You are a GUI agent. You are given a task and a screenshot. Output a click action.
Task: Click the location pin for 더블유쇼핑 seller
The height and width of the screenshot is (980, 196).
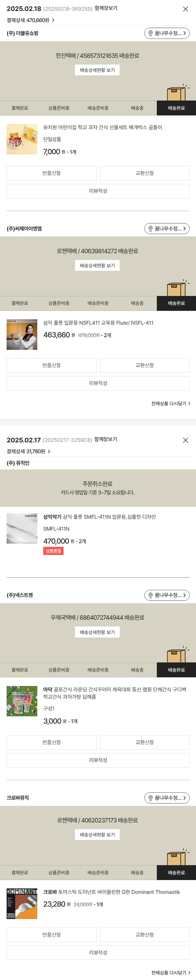tap(151, 33)
